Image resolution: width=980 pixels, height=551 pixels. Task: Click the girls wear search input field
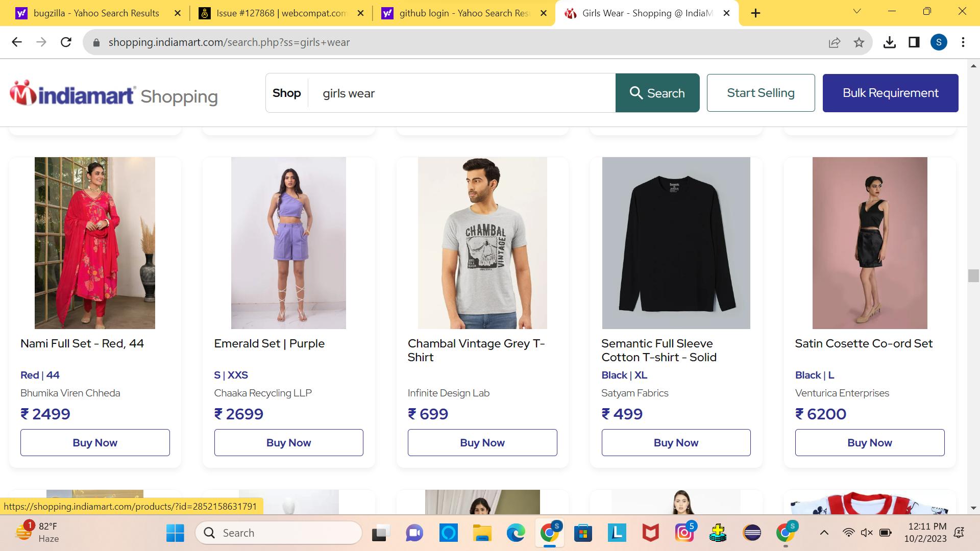(459, 93)
